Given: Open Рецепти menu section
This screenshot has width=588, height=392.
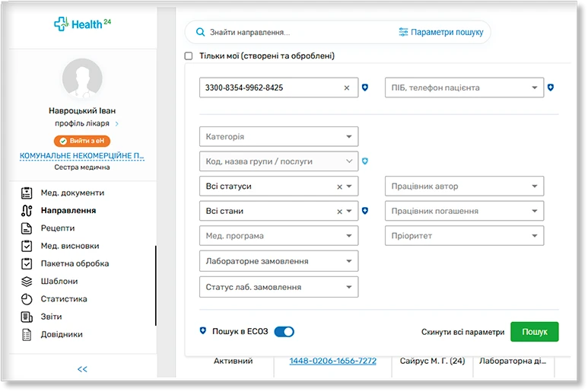Looking at the screenshot, I should pyautogui.click(x=58, y=228).
